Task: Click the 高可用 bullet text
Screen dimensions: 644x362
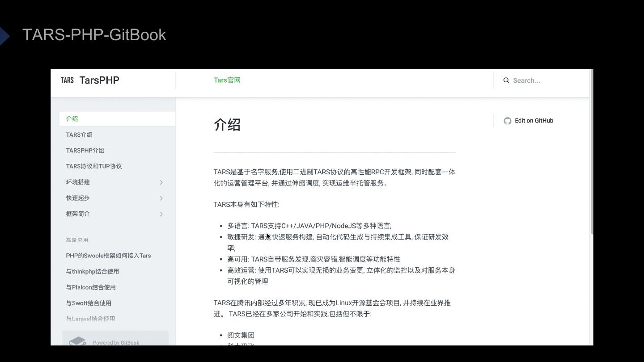Action: pyautogui.click(x=314, y=259)
